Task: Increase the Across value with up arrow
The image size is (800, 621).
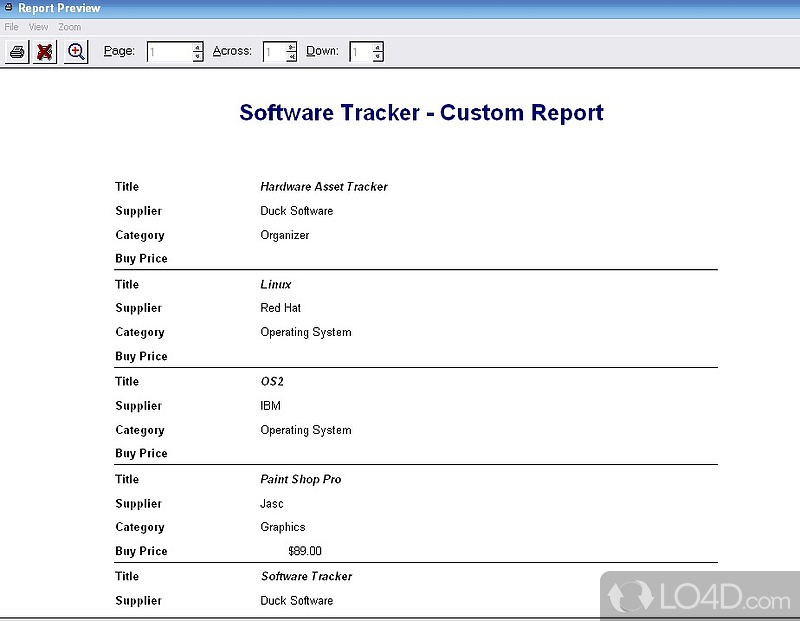Action: click(x=291, y=47)
